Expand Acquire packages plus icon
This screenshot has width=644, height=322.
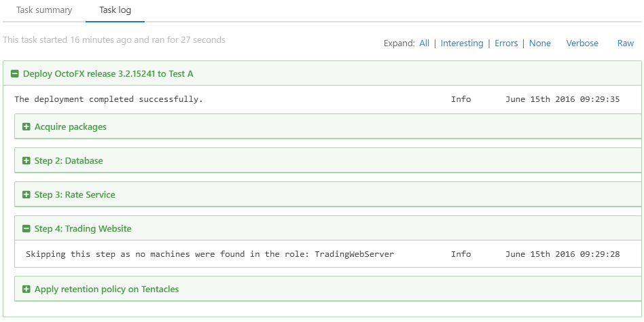pos(26,127)
